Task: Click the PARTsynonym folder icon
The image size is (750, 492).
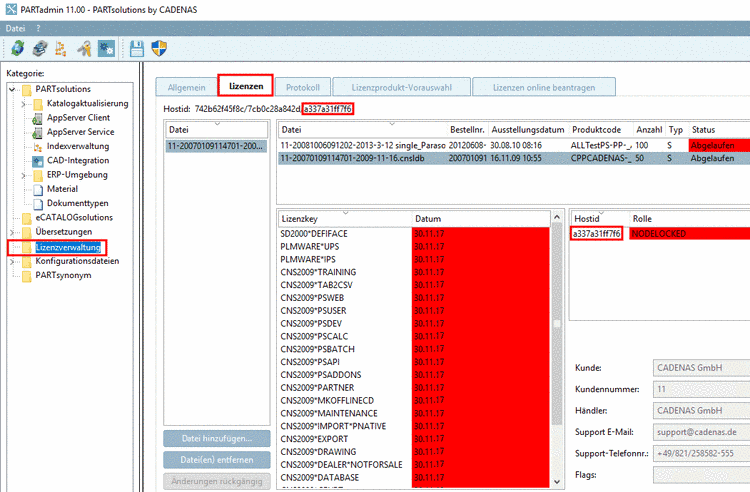Action: coord(27,276)
